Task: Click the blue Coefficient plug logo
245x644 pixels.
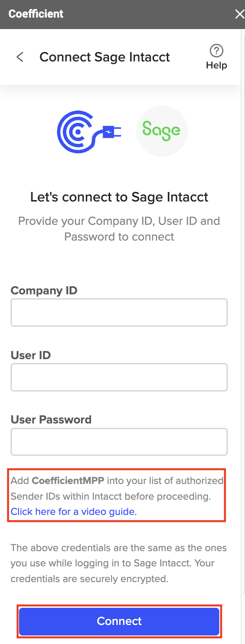Action: click(89, 131)
